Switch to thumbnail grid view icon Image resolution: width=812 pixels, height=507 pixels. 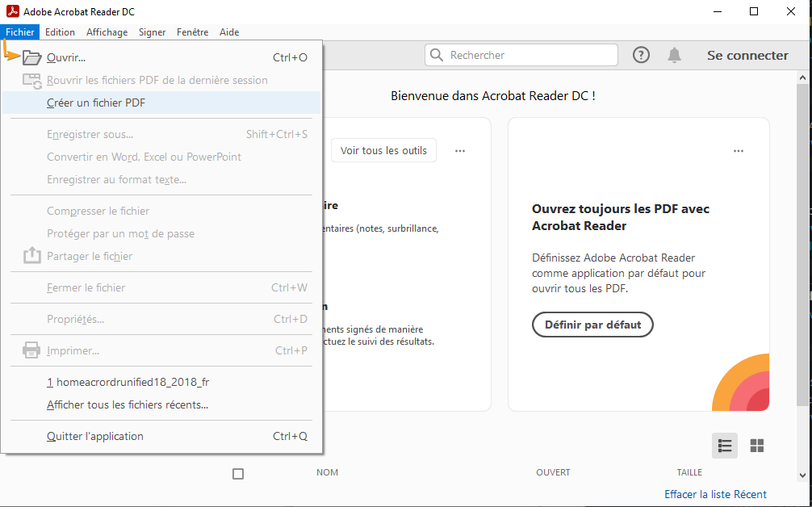pyautogui.click(x=756, y=446)
